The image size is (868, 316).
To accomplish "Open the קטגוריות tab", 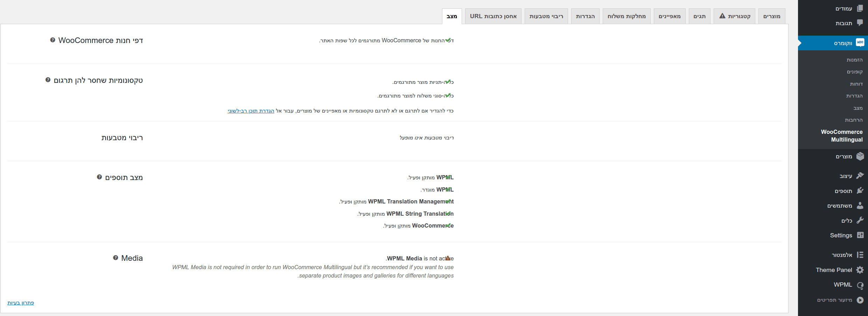I will pos(734,16).
